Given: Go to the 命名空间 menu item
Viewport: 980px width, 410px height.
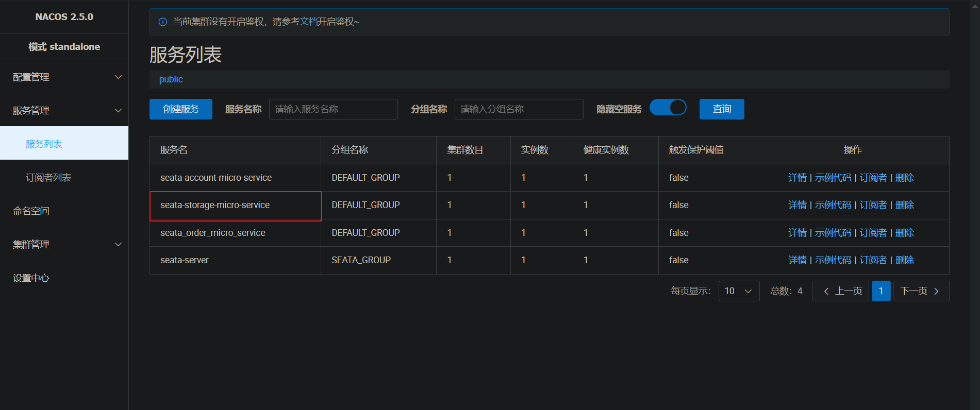Looking at the screenshot, I should tap(31, 211).
